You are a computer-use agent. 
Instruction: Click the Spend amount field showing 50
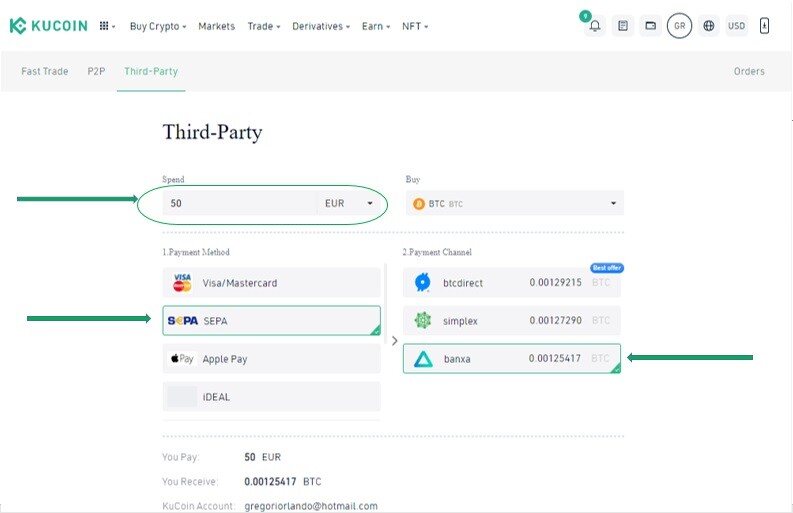tap(240, 203)
